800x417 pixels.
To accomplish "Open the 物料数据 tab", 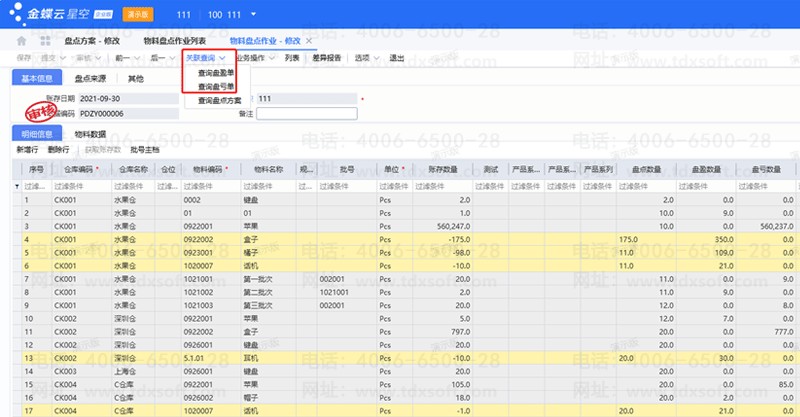I will point(90,133).
